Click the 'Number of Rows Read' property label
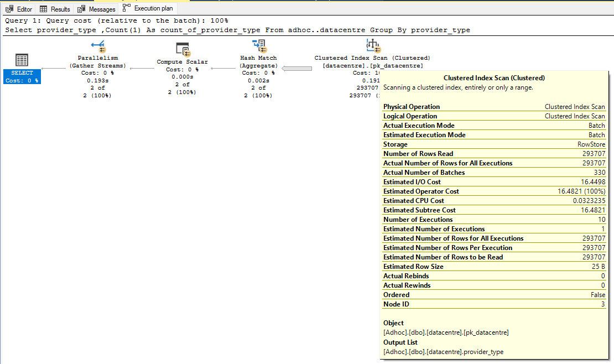 click(418, 154)
